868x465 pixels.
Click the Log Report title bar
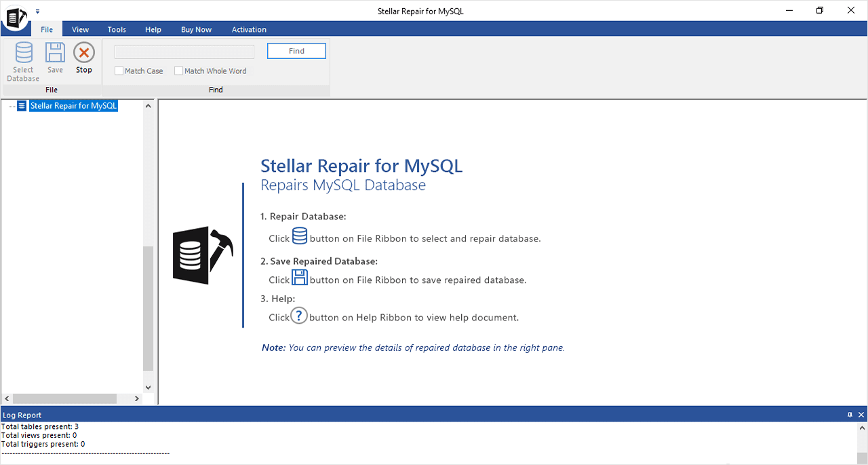[x=434, y=415]
